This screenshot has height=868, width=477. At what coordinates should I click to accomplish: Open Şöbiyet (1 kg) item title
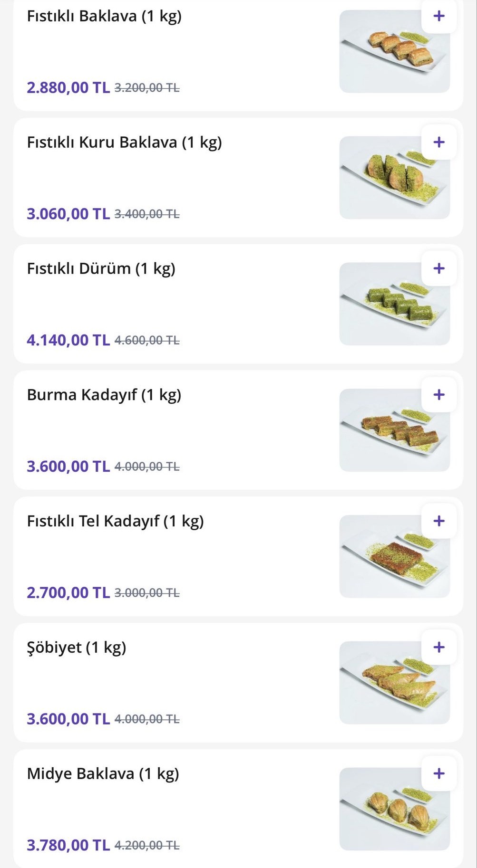pyautogui.click(x=76, y=647)
